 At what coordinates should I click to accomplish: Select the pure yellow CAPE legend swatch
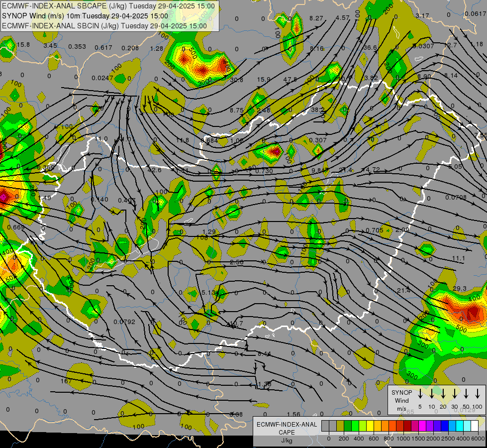pyautogui.click(x=370, y=426)
